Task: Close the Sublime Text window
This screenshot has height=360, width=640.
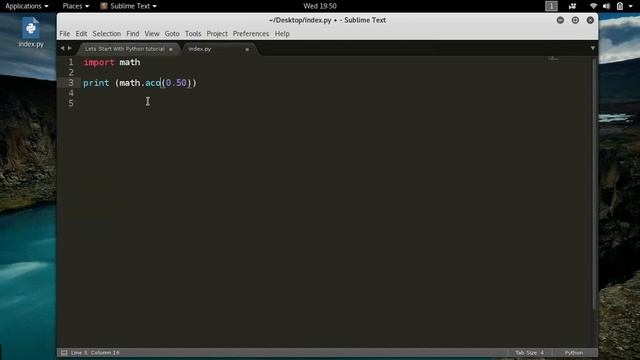Action: tap(590, 20)
